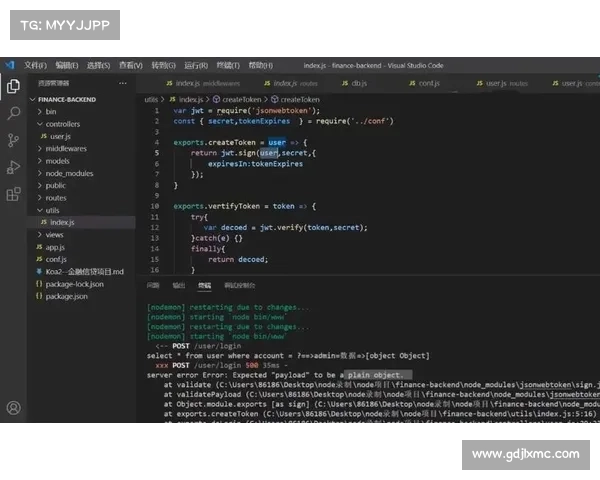Open the Koa2 markdown file in explorer

tap(85, 271)
